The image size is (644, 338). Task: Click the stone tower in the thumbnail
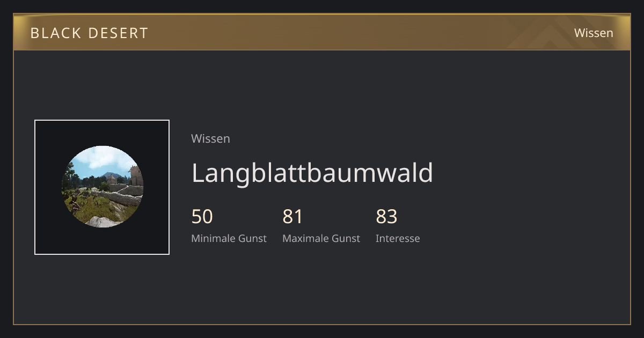pos(136,176)
